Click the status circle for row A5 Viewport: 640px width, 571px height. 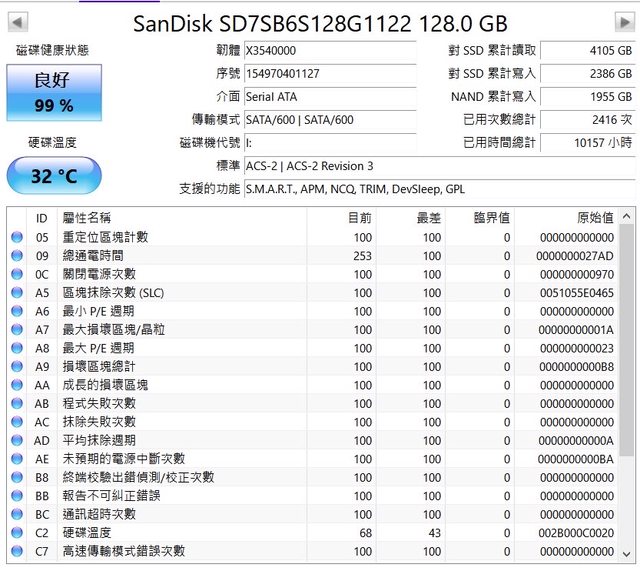[x=16, y=293]
